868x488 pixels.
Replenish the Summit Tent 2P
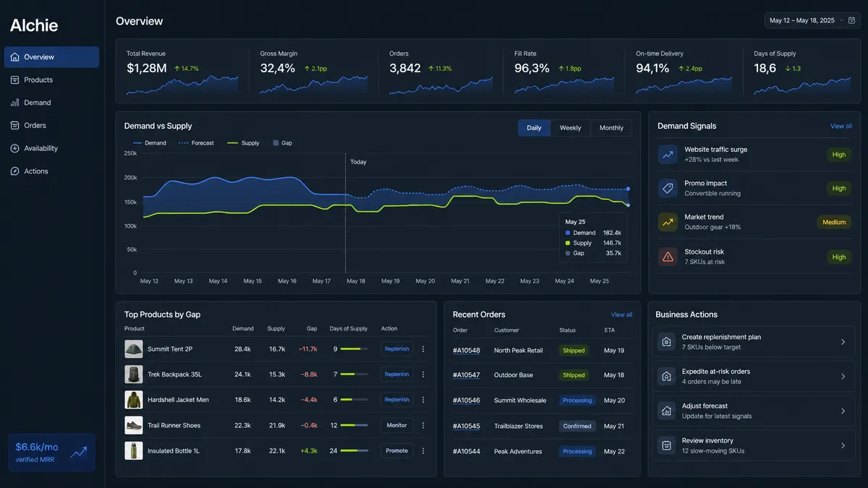[397, 349]
